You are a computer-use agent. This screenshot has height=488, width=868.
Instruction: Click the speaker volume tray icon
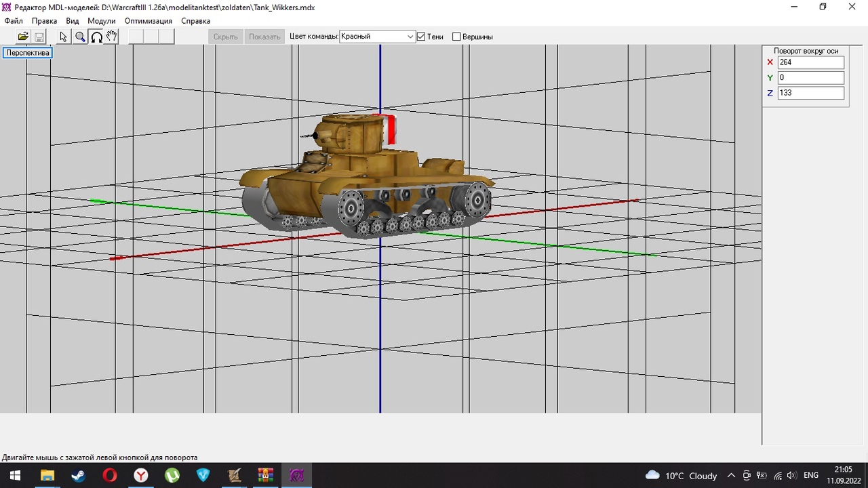tap(791, 475)
